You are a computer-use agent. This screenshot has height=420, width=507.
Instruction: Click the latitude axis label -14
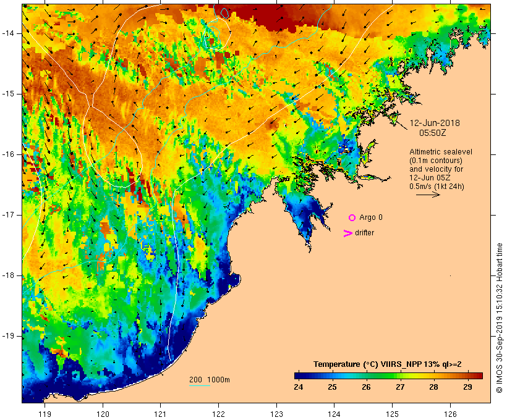click(x=8, y=33)
